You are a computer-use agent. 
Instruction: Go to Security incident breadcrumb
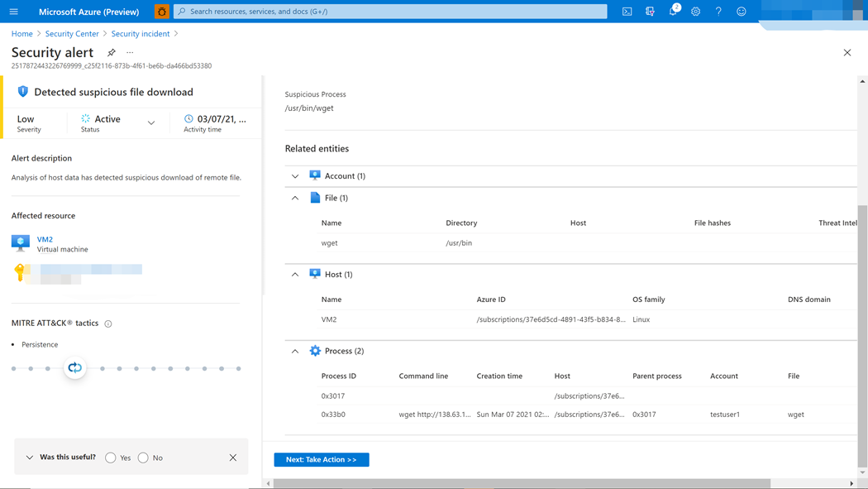click(141, 34)
